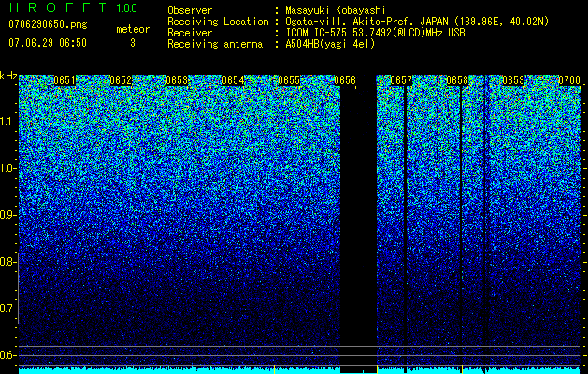
Task: Click the 0656 time marker
Action: tap(345, 80)
